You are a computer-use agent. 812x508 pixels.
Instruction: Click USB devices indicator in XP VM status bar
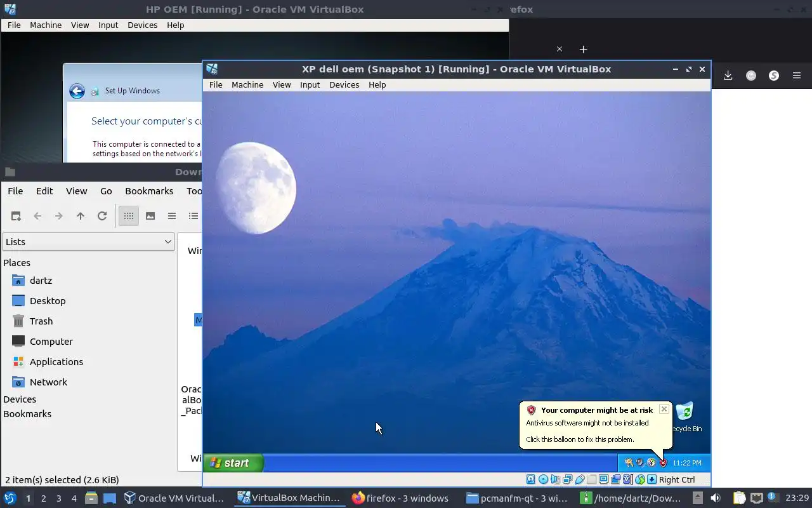(580, 479)
